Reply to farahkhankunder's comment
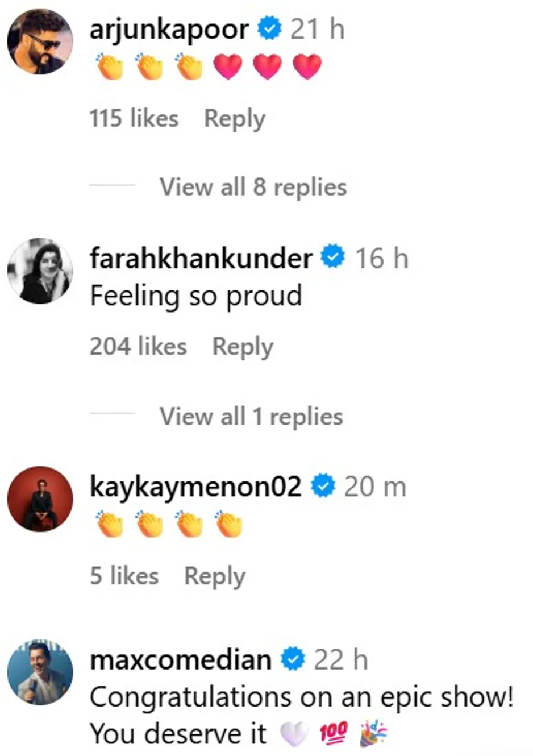 pos(243,347)
